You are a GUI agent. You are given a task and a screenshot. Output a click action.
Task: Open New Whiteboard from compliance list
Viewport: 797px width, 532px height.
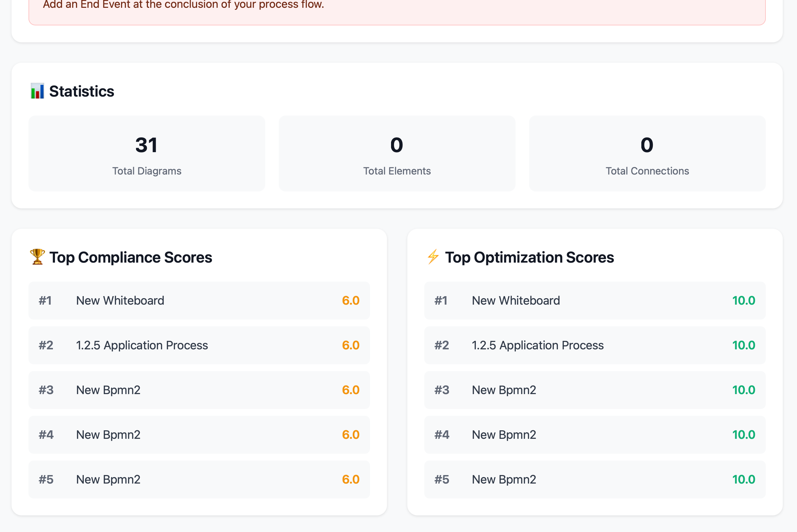pyautogui.click(x=120, y=301)
